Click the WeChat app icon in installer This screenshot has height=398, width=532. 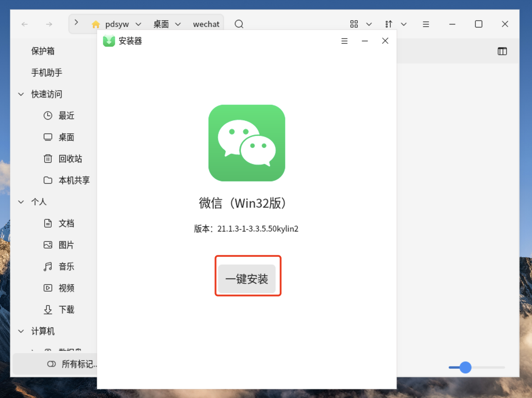[x=247, y=143]
